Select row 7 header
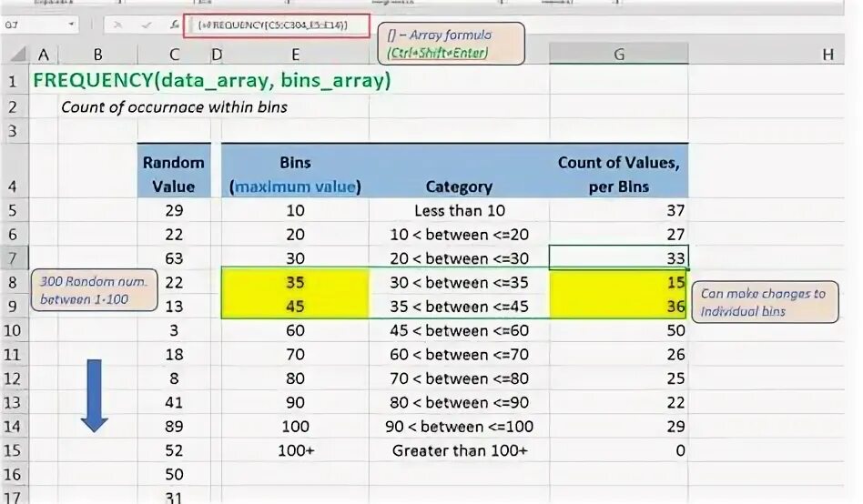 (x=14, y=258)
